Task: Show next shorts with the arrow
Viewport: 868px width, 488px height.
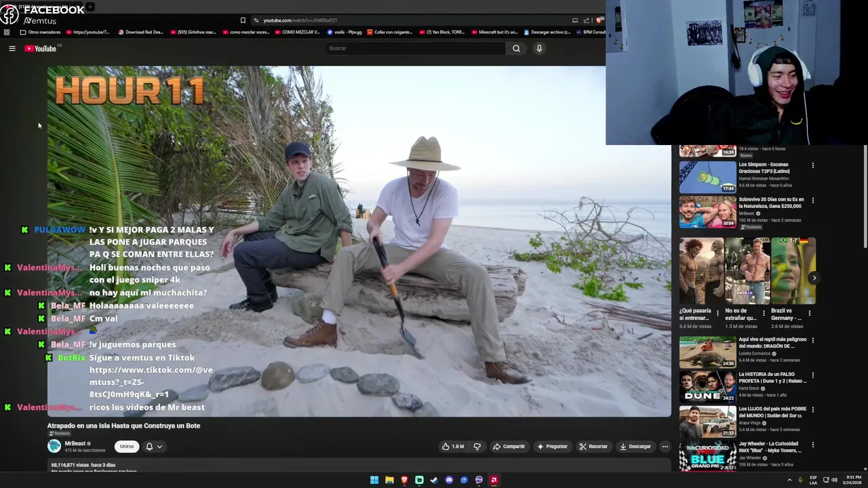Action: coord(814,278)
